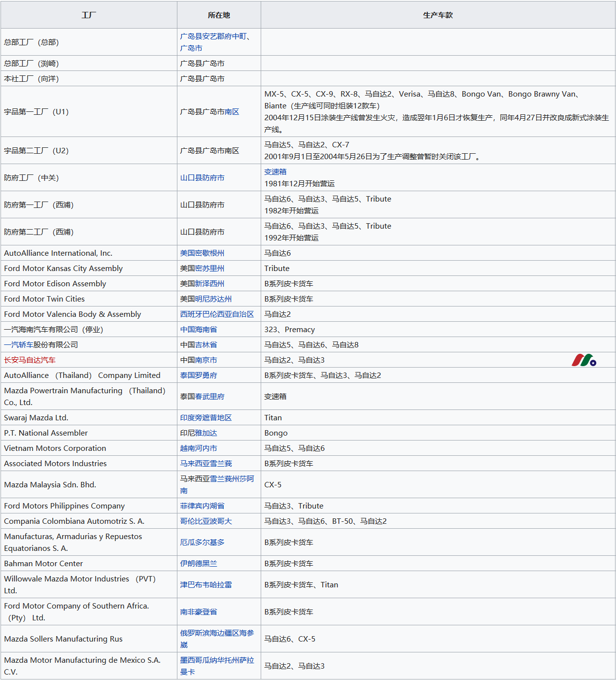616x680 pixels.
Task: Follow the blue 变速箱 link
Action: pyautogui.click(x=275, y=171)
